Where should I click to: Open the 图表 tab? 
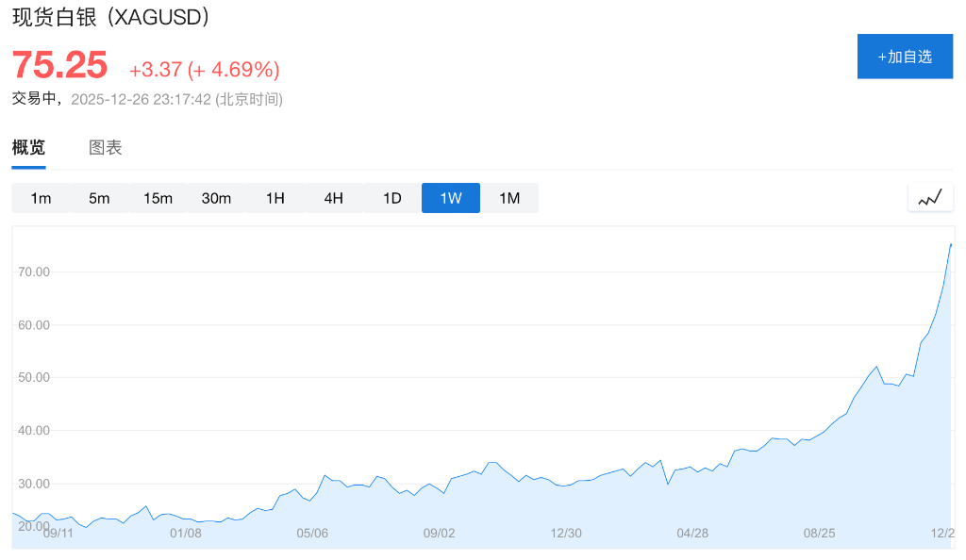pos(106,148)
